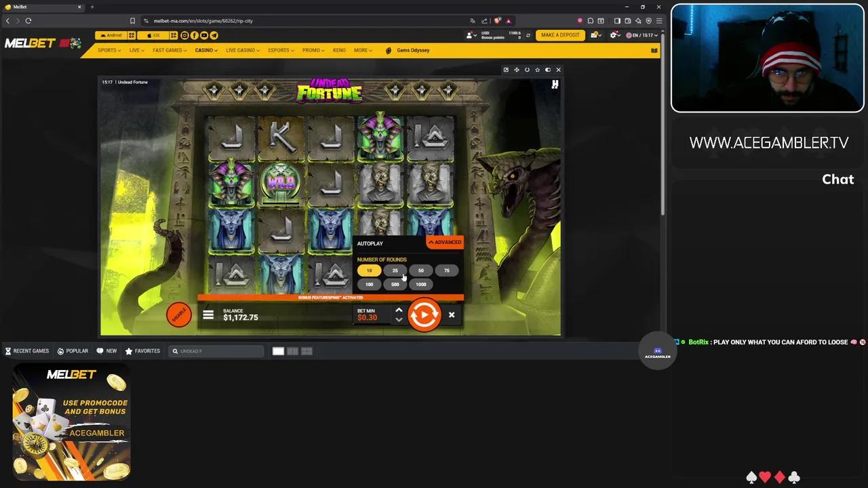The width and height of the screenshot is (868, 488).
Task: Expand the game to fullscreen with the expand icon
Action: point(517,70)
